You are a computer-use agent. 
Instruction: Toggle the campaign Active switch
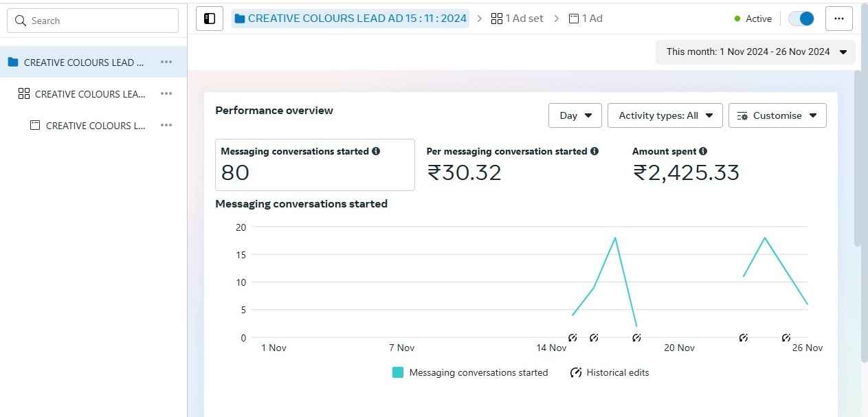click(801, 19)
